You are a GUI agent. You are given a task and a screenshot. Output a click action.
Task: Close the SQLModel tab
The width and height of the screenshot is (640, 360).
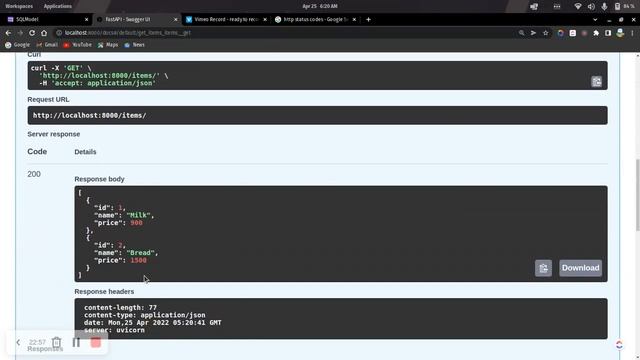click(x=86, y=19)
